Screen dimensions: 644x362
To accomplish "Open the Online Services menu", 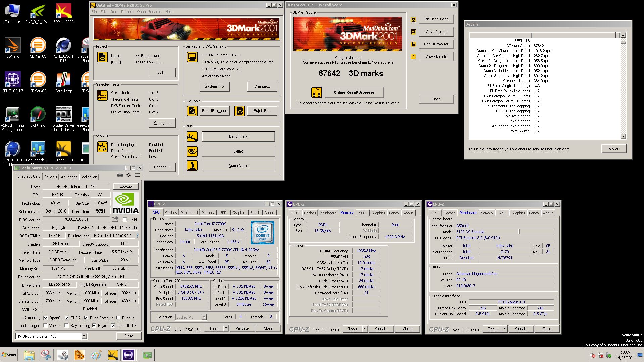I will coord(149,12).
